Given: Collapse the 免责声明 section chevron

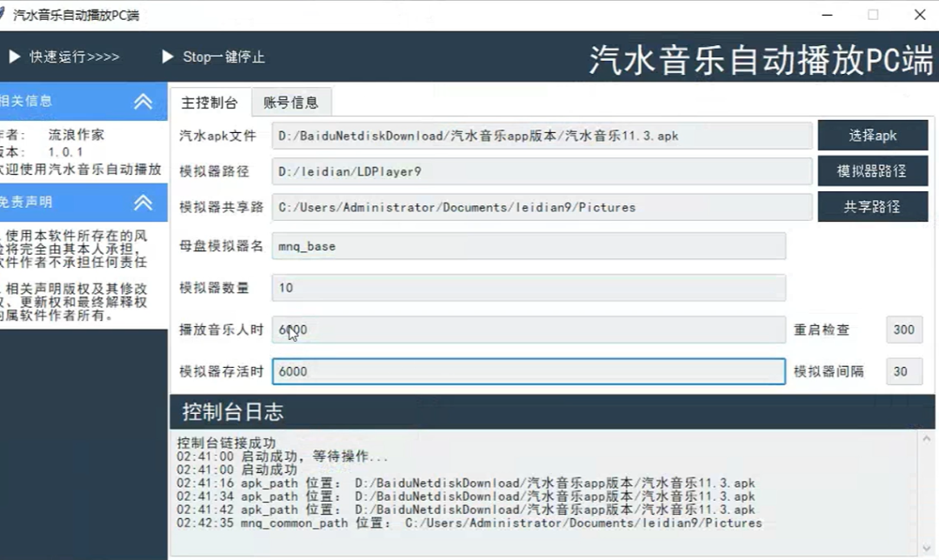Looking at the screenshot, I should point(143,203).
